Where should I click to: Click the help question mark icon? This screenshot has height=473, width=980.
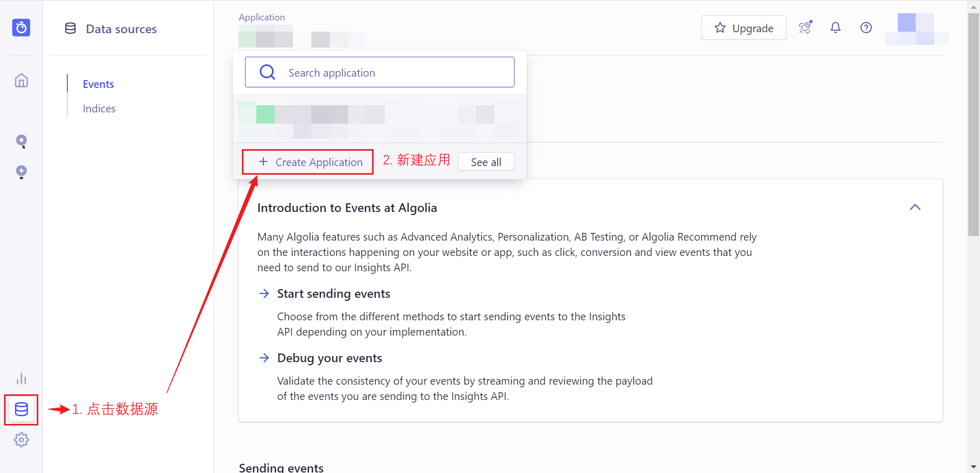(866, 28)
